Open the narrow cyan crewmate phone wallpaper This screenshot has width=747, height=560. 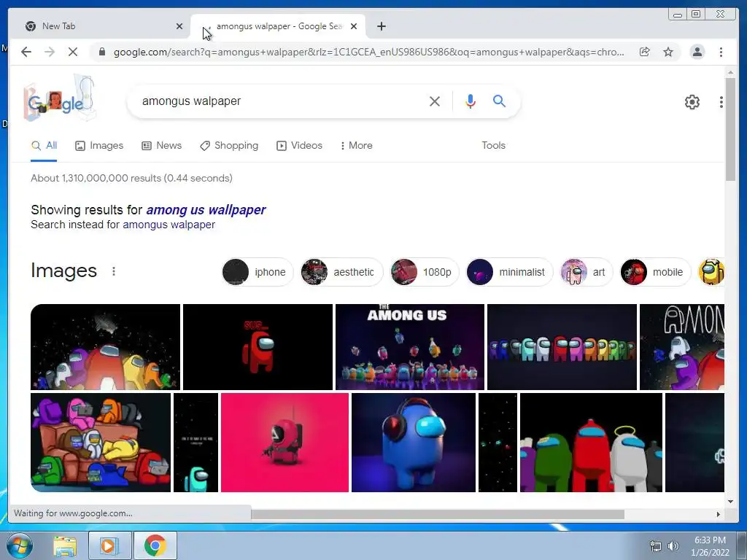tap(196, 443)
